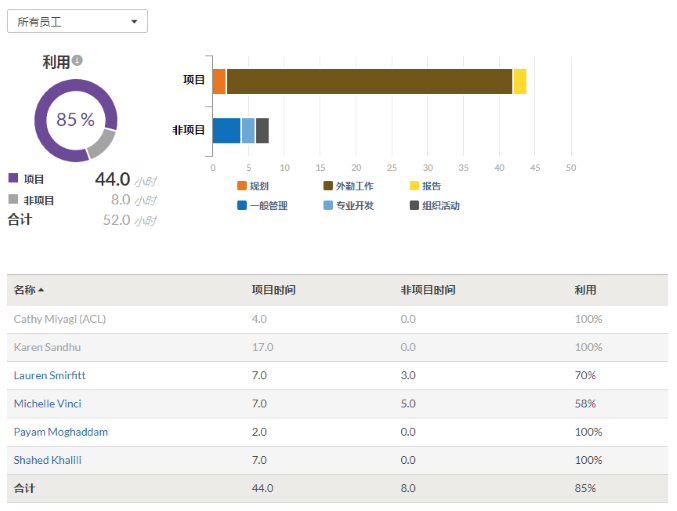
Task: Click the orange 规划 legend swatch
Action: (x=242, y=186)
